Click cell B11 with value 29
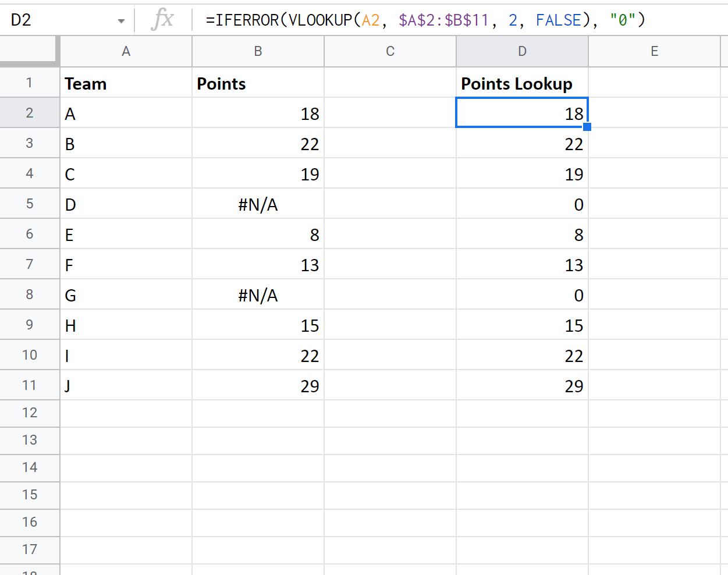This screenshot has width=728, height=575. (258, 385)
